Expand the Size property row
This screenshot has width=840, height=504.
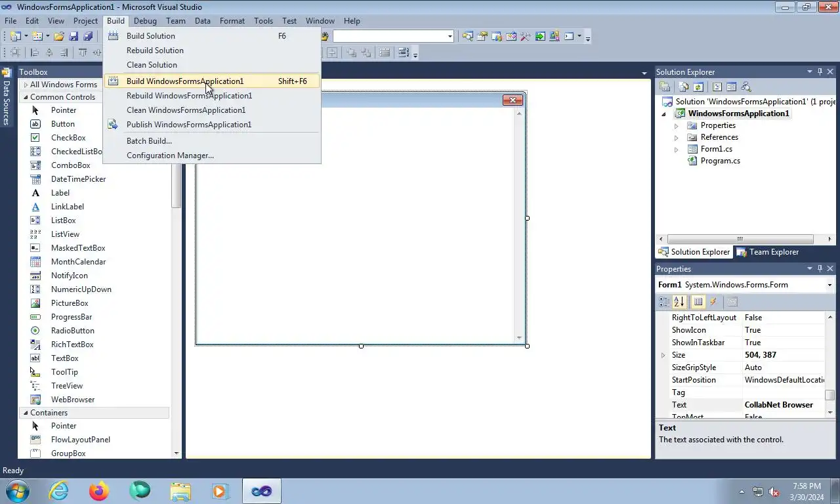[x=663, y=355]
